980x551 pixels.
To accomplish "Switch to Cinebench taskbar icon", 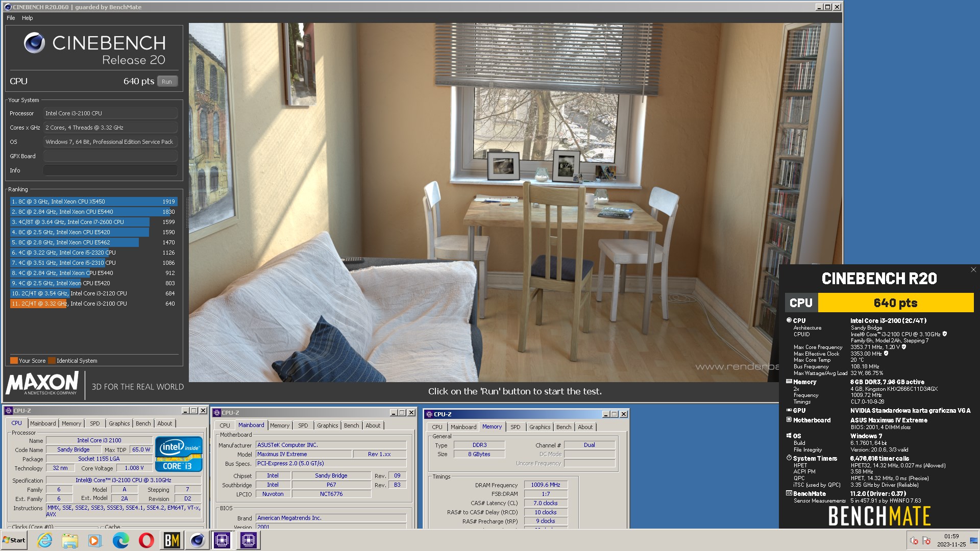I will (197, 540).
